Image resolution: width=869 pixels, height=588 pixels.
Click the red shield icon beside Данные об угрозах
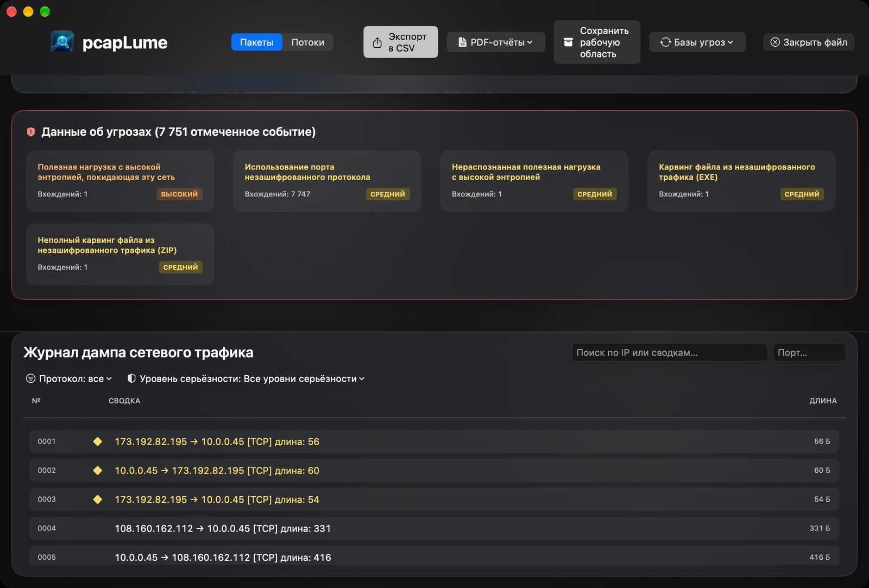coord(31,132)
